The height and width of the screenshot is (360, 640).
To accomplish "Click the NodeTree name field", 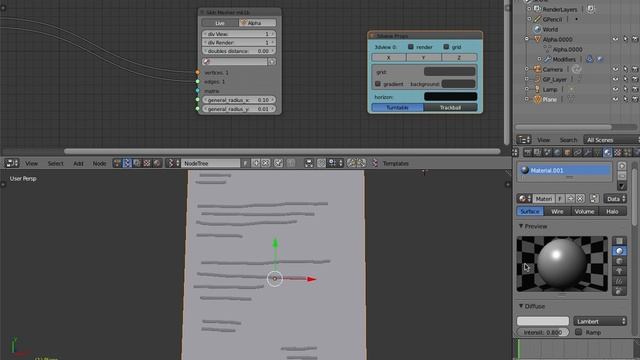I will (210, 163).
